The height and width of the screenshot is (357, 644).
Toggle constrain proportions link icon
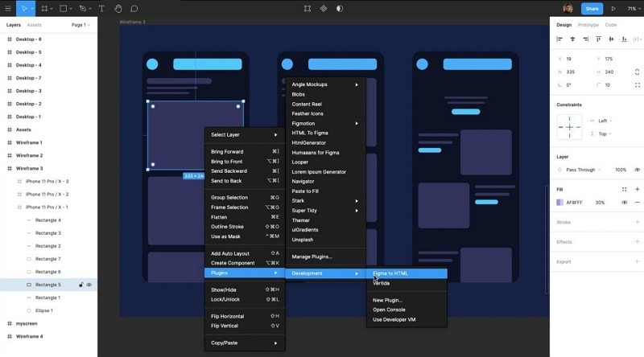637,72
